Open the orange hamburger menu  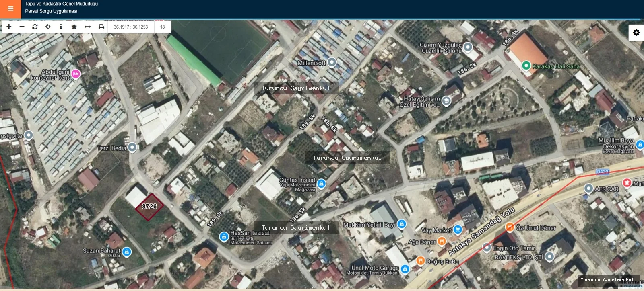pos(10,9)
